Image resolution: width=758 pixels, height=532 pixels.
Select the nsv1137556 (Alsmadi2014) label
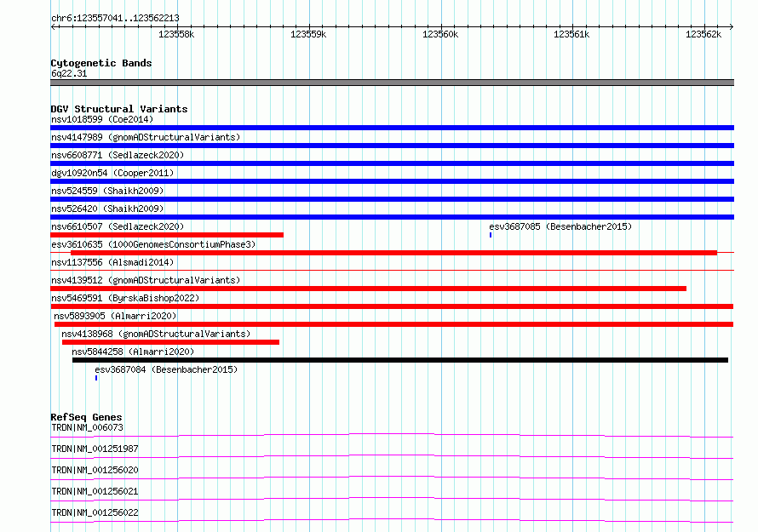coord(112,262)
